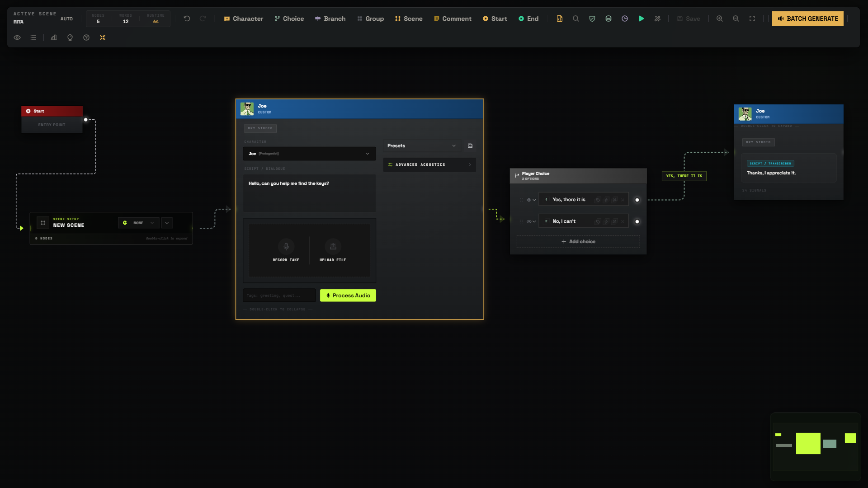Click the Process Audio button
The image size is (868, 488).
[348, 296]
